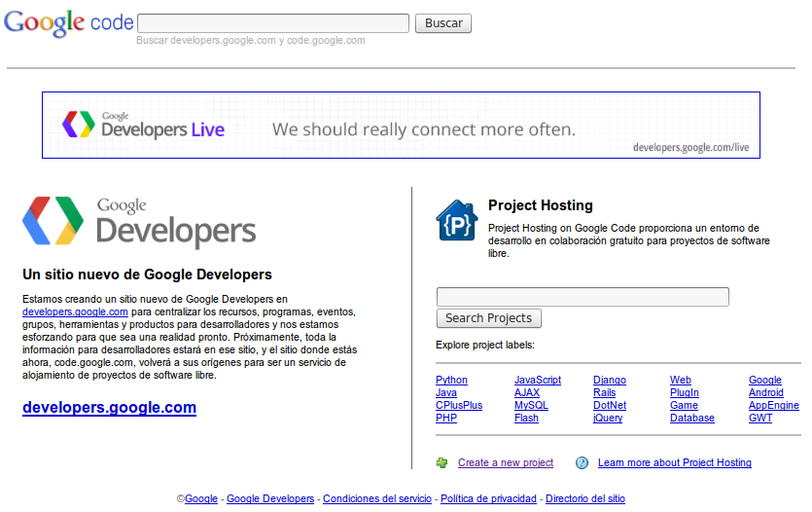Screen dimensions: 812x512
Task: Explore the Rails project label
Action: point(604,393)
